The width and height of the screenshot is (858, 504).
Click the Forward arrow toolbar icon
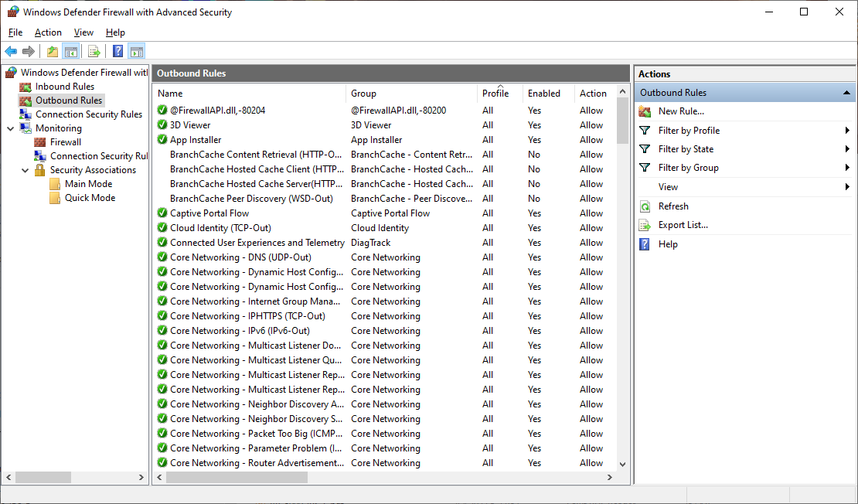click(29, 52)
